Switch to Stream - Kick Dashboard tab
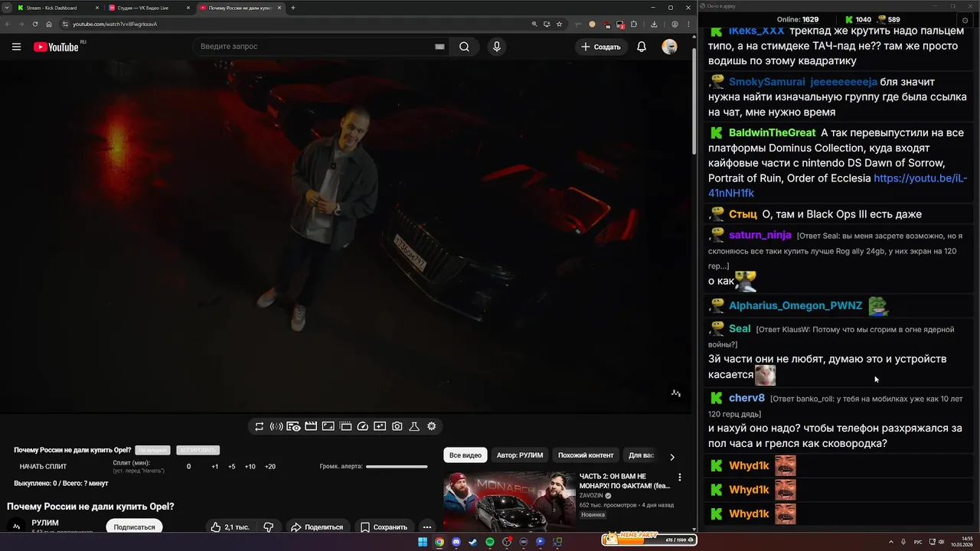Screen dimensions: 980x551 [59, 8]
